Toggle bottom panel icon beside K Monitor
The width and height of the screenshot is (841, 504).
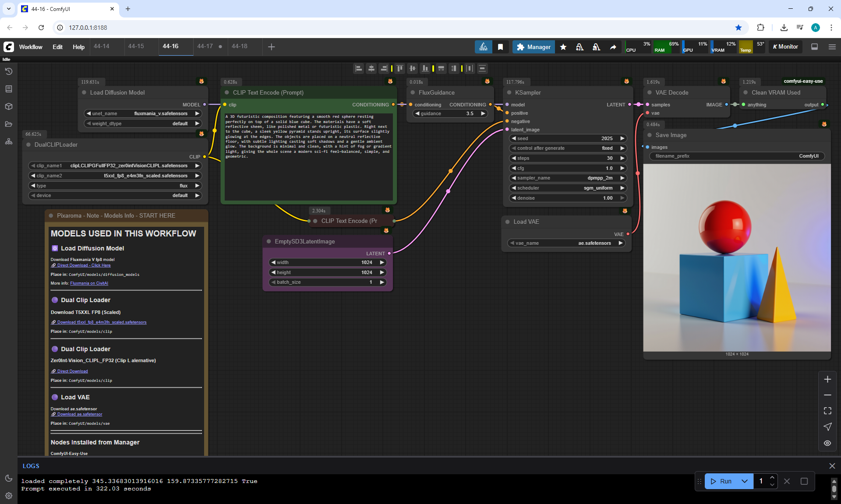tap(814, 47)
